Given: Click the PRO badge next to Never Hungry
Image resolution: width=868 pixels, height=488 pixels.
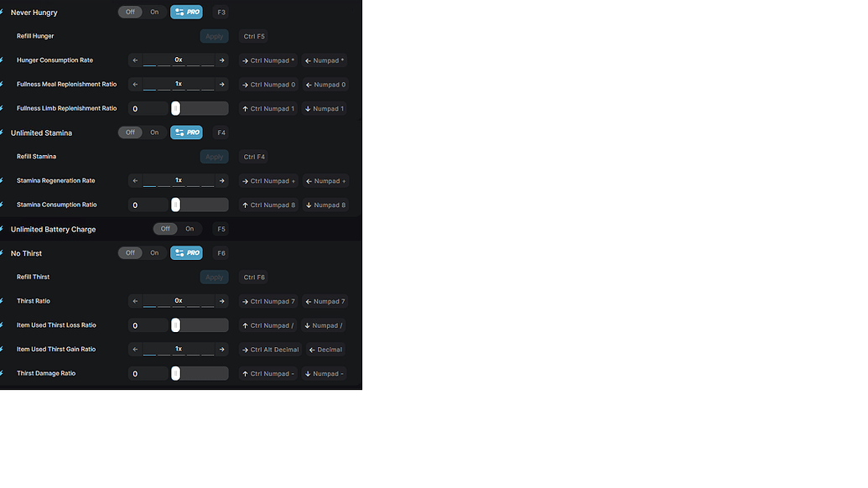Looking at the screenshot, I should click(x=186, y=12).
